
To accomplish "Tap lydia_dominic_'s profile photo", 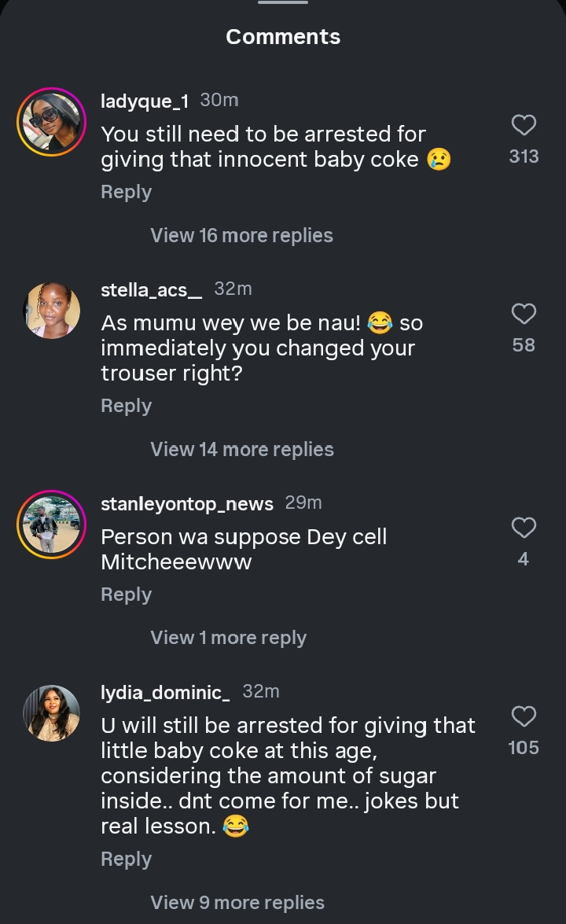I will click(x=52, y=712).
